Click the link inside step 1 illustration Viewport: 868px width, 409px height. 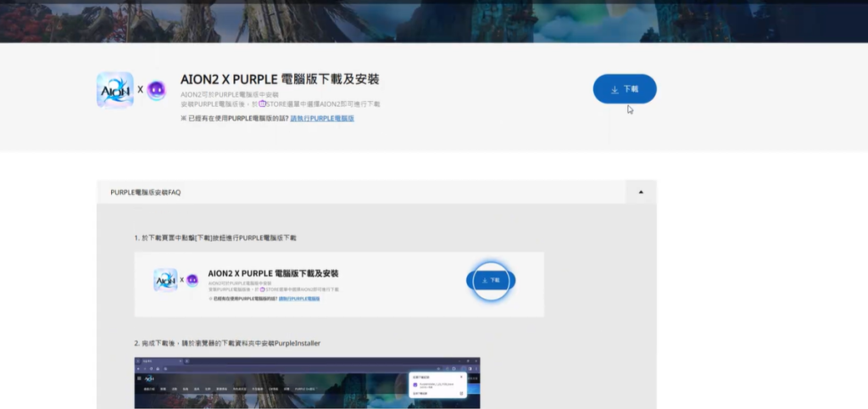point(299,300)
